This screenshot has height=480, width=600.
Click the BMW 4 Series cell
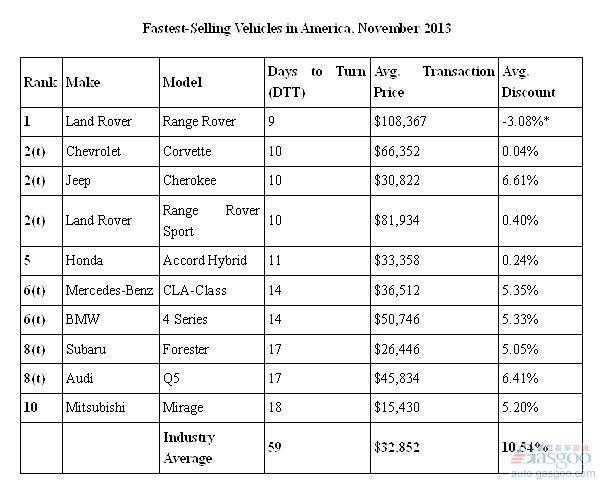click(212, 320)
